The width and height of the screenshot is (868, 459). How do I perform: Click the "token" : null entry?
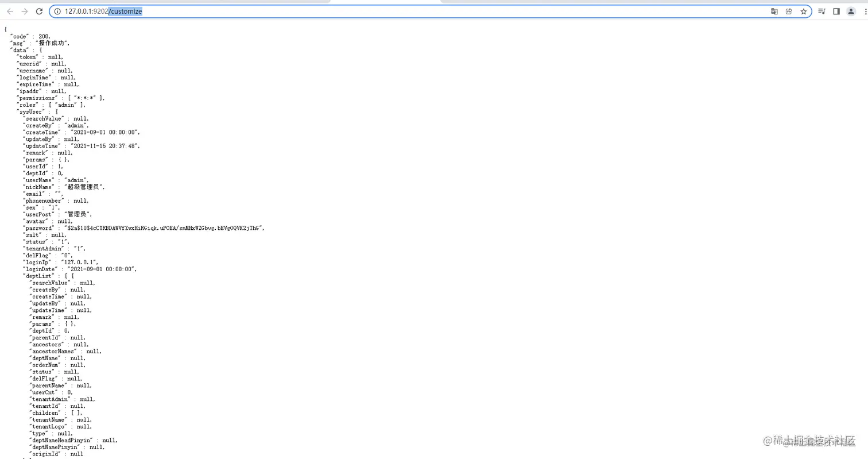40,57
